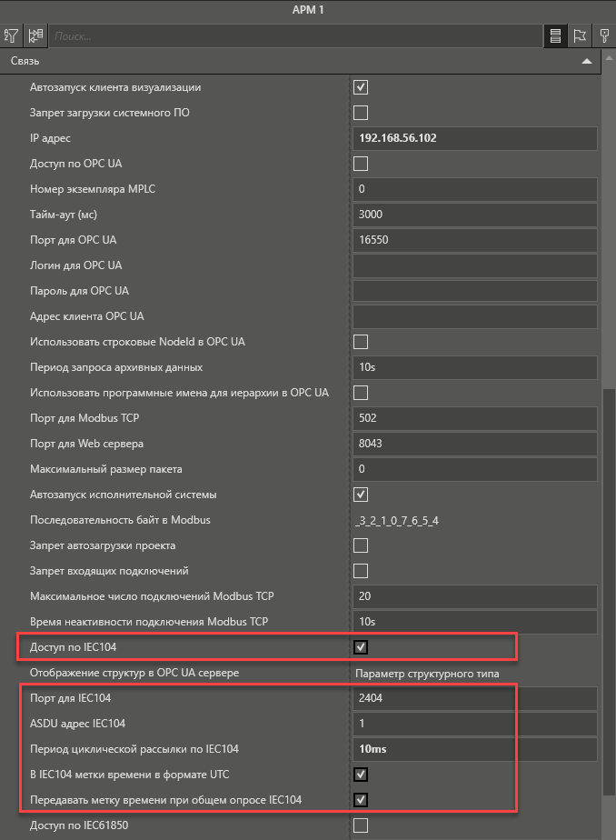Enable Доступ по IEC61850 checkbox

click(360, 825)
